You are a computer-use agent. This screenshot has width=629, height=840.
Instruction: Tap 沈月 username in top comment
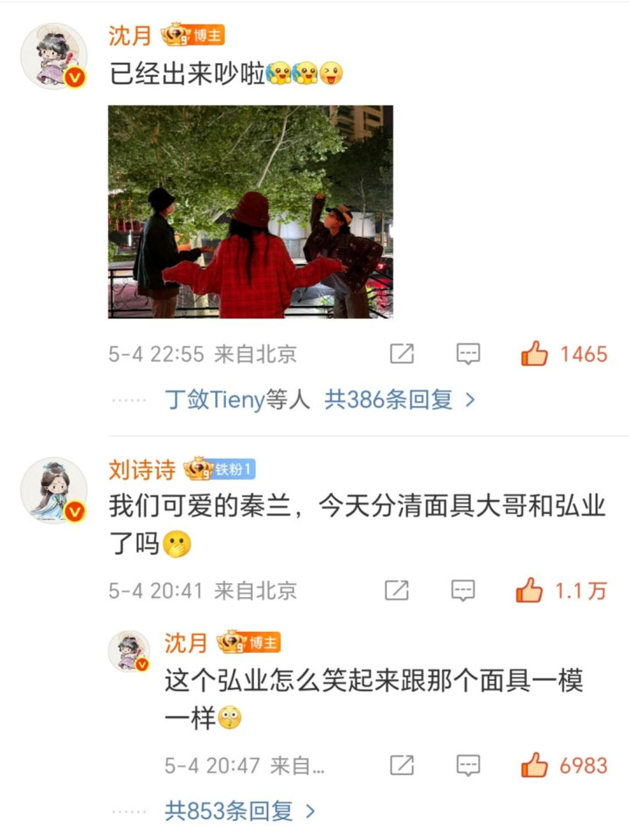pos(130,35)
